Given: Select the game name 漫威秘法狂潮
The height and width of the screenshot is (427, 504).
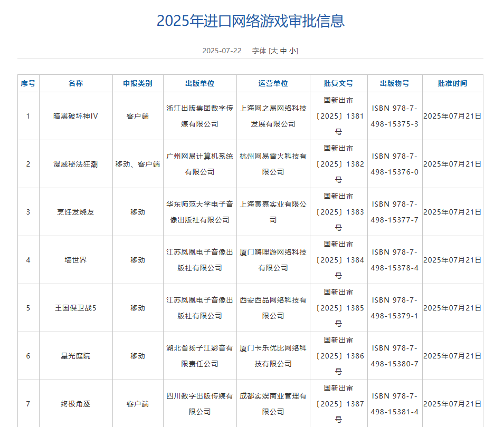Looking at the screenshot, I should (x=75, y=164).
